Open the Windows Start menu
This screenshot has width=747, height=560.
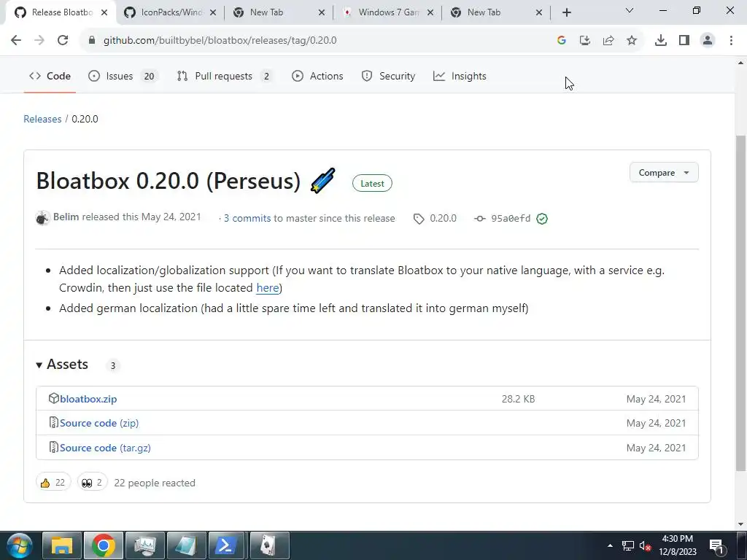tap(19, 545)
